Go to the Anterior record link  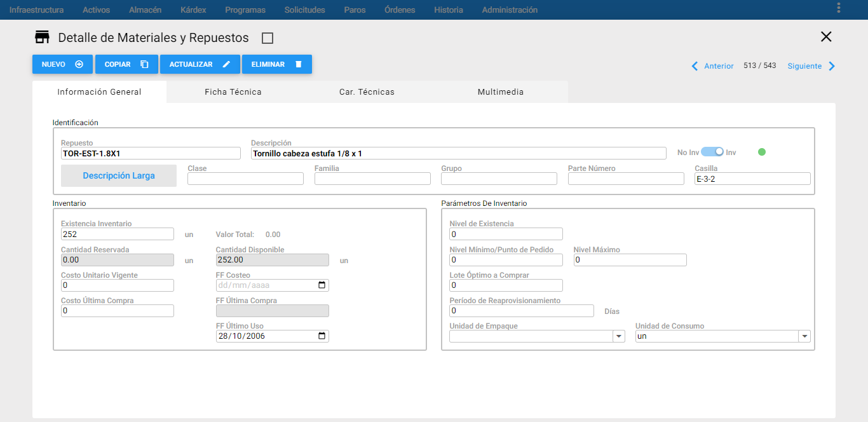pos(719,66)
